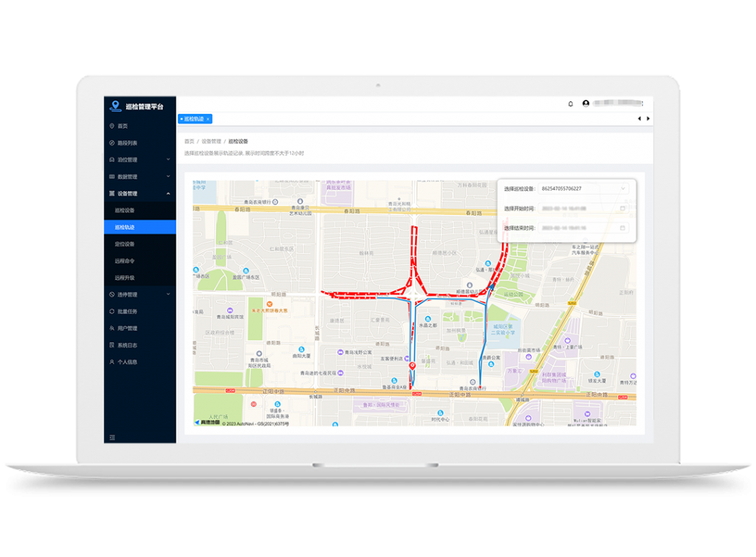Expand the 泊位管理 submenu
Image resolution: width=756 pixels, height=557 pixels.
[140, 160]
